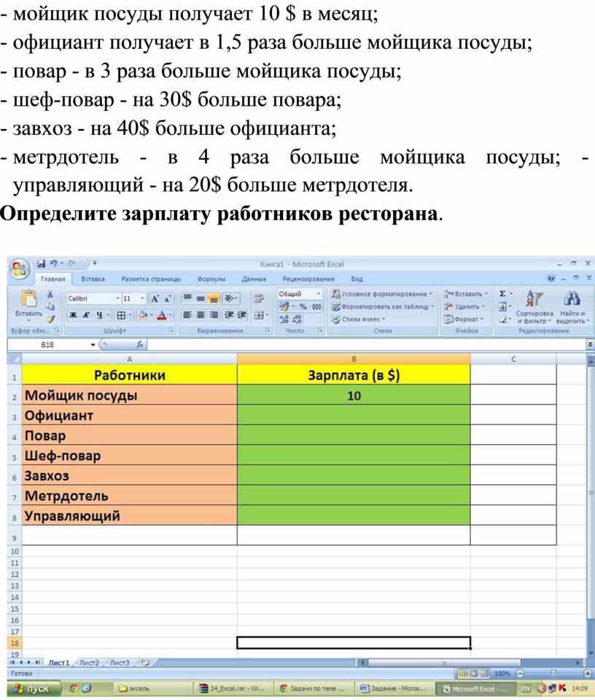This screenshot has height=700, width=595.
Task: Switch to Данные ribbon tab
Action: pyautogui.click(x=254, y=279)
